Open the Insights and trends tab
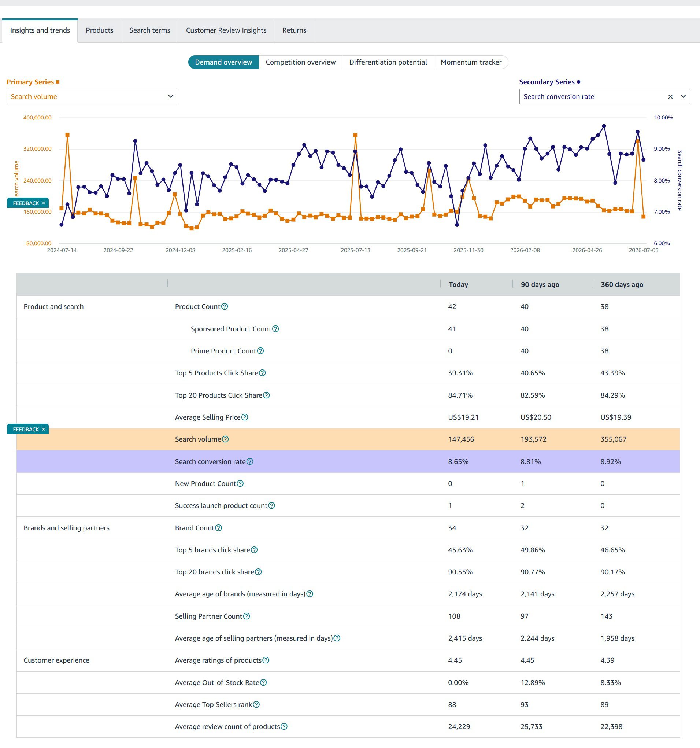Screen dimensions: 700x748 click(x=40, y=30)
